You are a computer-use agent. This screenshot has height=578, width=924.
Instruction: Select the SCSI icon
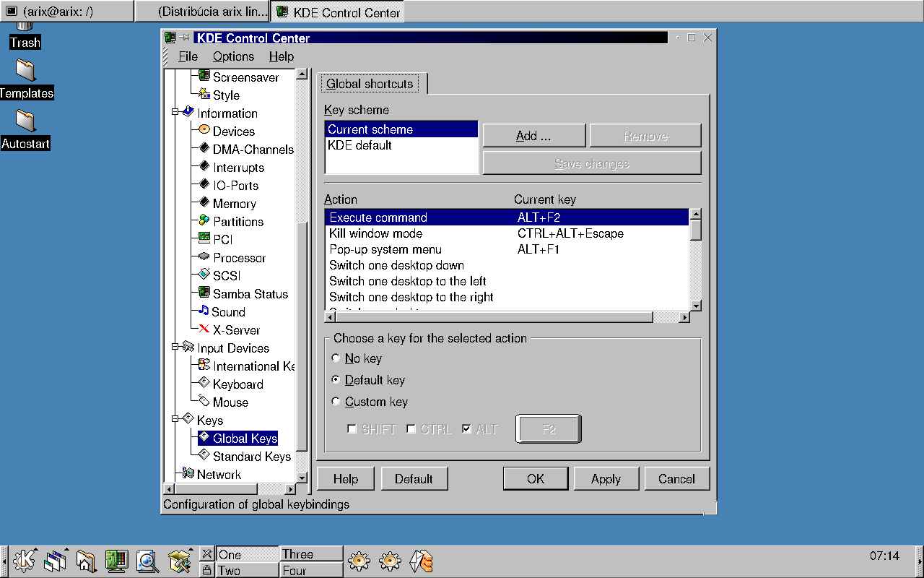click(x=204, y=275)
